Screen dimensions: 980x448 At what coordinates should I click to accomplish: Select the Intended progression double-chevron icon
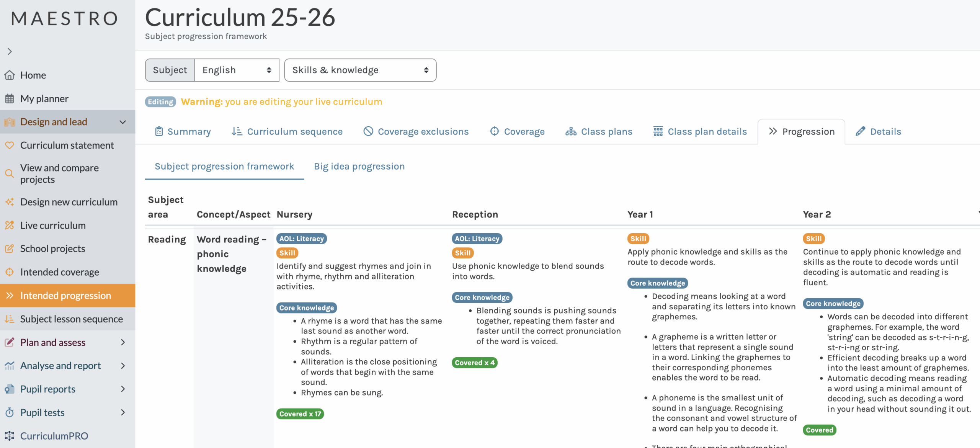tap(10, 295)
